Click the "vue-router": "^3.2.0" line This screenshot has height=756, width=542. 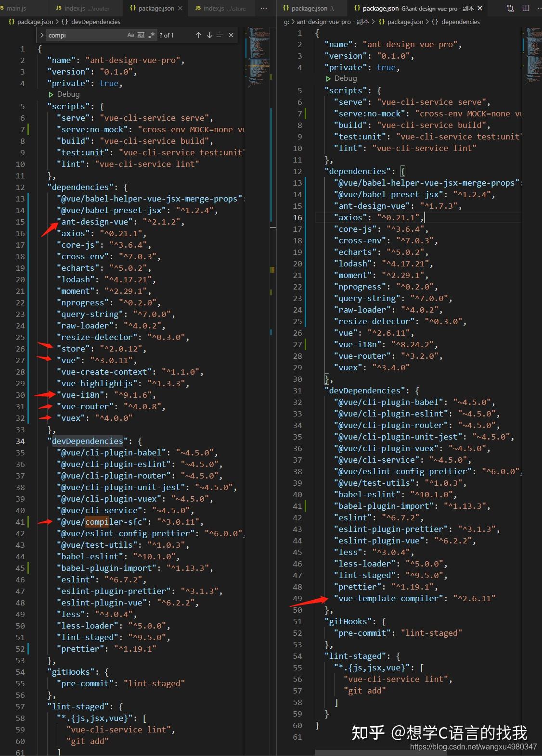point(388,356)
